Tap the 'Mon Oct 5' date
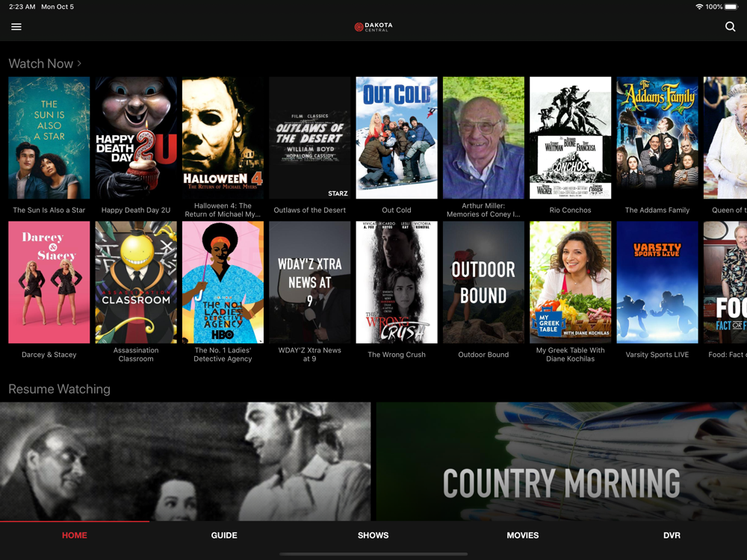 tap(58, 7)
